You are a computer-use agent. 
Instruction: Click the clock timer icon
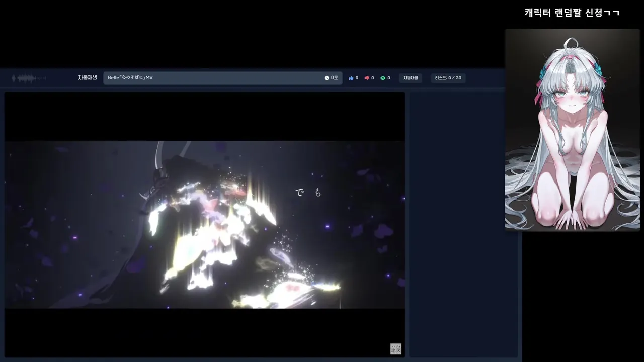(x=327, y=78)
